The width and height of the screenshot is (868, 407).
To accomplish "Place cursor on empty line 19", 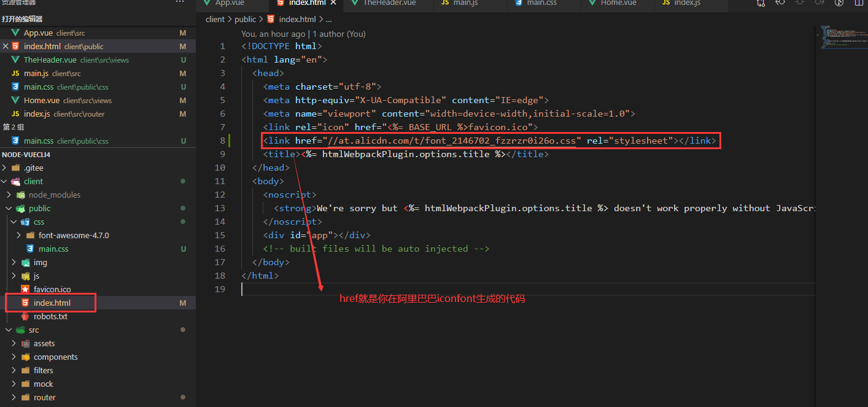I will (x=528, y=289).
